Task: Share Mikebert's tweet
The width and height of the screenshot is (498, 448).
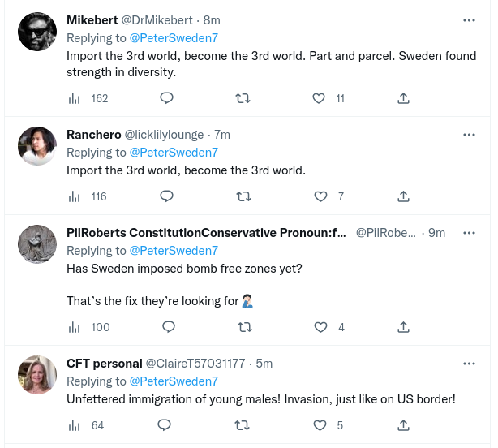Action: click(x=403, y=98)
